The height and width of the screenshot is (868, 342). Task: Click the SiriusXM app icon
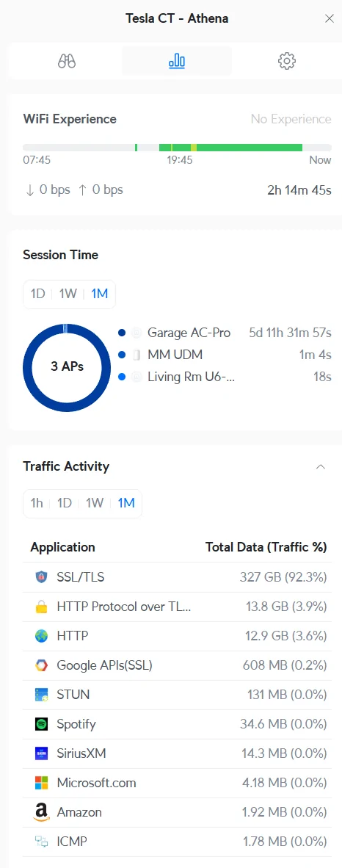coord(42,753)
